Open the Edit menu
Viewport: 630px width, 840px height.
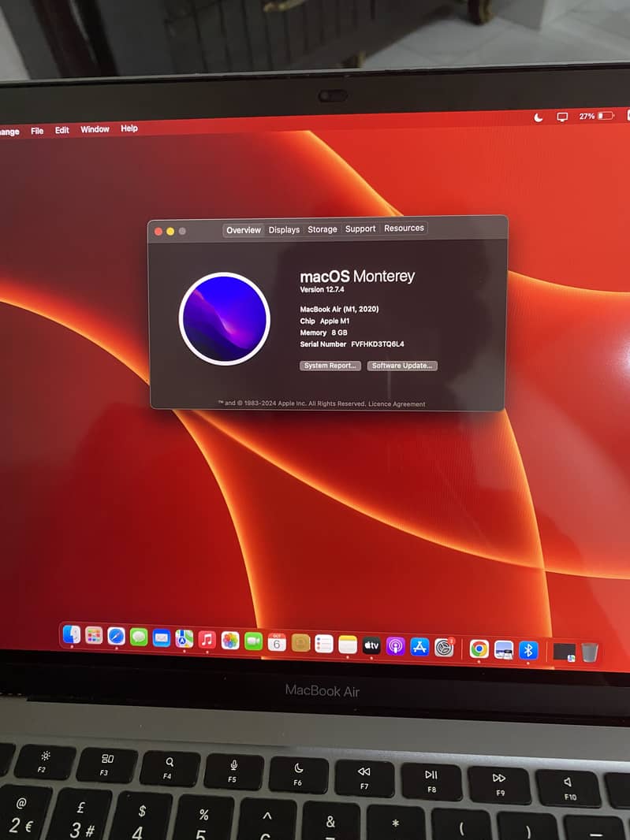pyautogui.click(x=62, y=130)
